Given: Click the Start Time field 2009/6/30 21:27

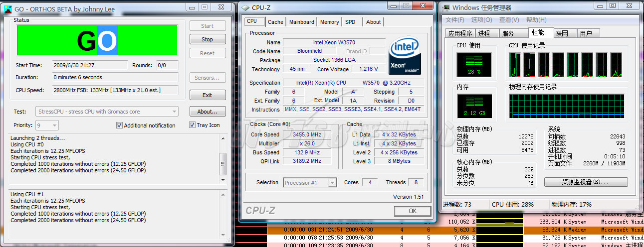Looking at the screenshot, I should (x=90, y=65).
